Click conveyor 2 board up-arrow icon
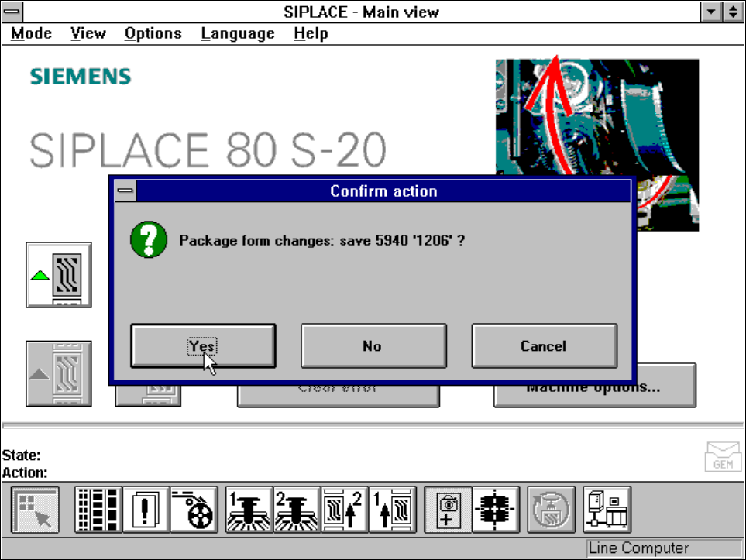Viewport: 746px width, 560px height. coord(345,510)
